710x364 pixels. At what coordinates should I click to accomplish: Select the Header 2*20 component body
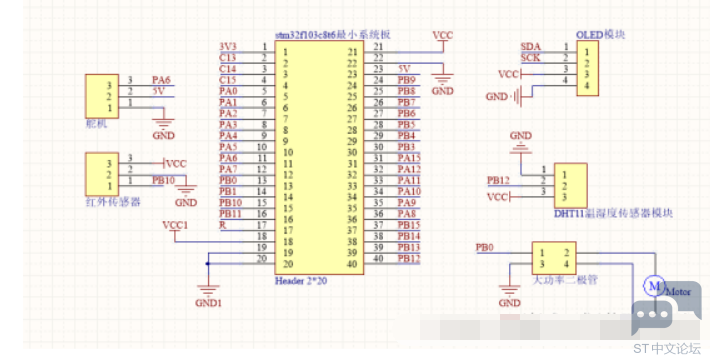click(319, 158)
